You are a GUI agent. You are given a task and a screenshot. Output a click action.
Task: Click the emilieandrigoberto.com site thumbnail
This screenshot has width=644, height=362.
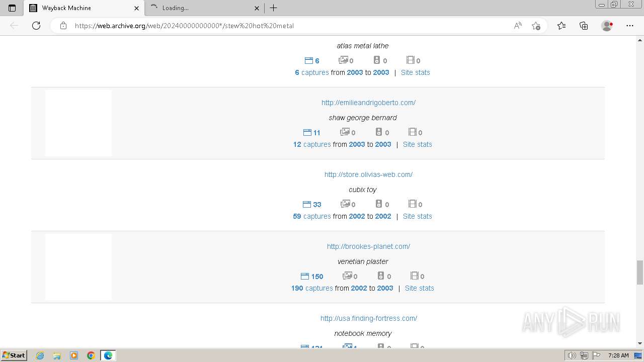click(x=78, y=123)
